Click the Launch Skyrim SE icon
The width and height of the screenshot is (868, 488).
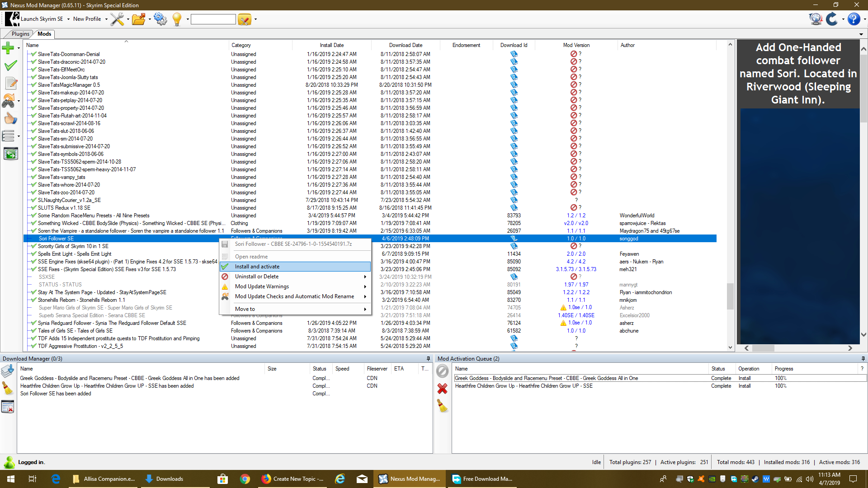pos(12,19)
